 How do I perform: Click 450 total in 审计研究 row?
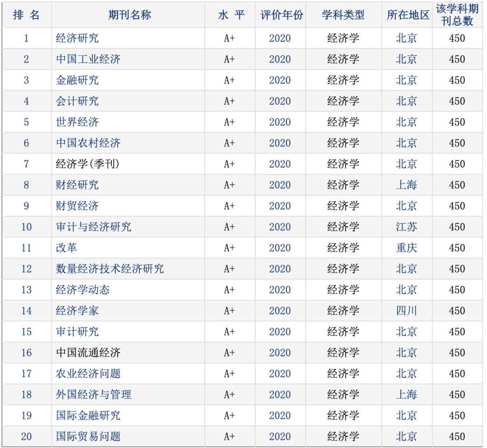click(x=457, y=332)
